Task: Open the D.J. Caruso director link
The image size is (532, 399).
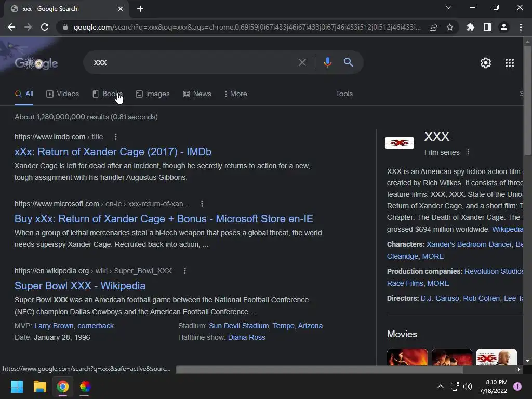Action: [440, 299]
